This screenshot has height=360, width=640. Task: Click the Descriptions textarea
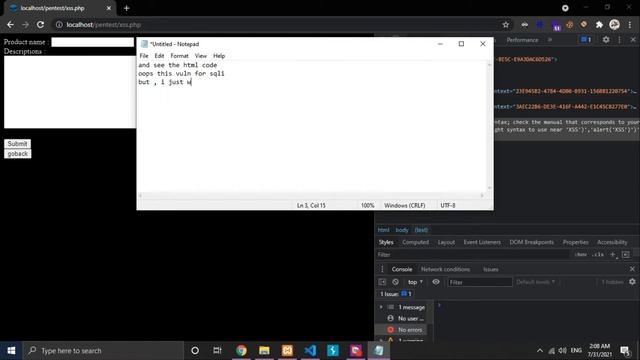70,92
